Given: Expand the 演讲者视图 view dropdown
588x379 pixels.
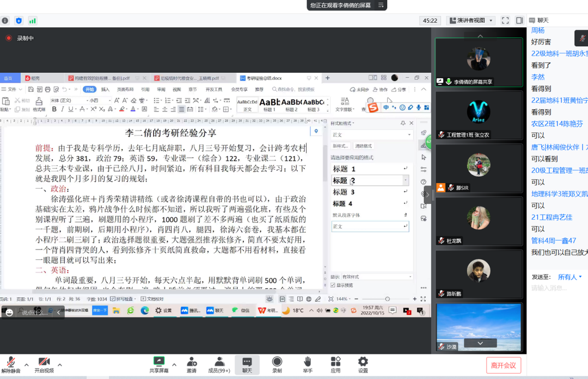Looking at the screenshot, I should [470, 21].
